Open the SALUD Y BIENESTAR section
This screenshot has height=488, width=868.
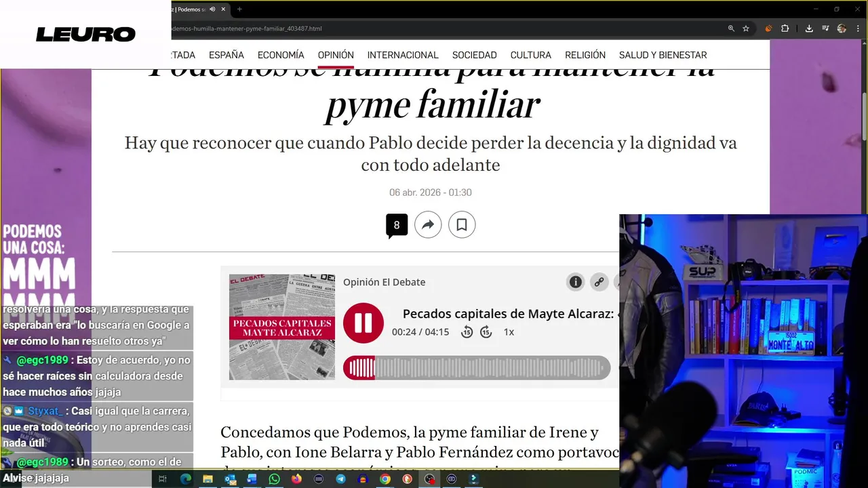tap(663, 55)
